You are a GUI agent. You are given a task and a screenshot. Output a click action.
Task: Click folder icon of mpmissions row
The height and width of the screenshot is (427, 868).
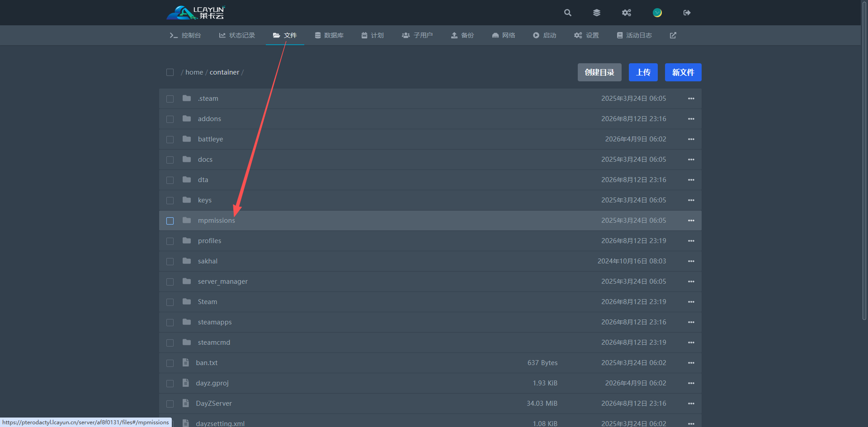(x=187, y=220)
